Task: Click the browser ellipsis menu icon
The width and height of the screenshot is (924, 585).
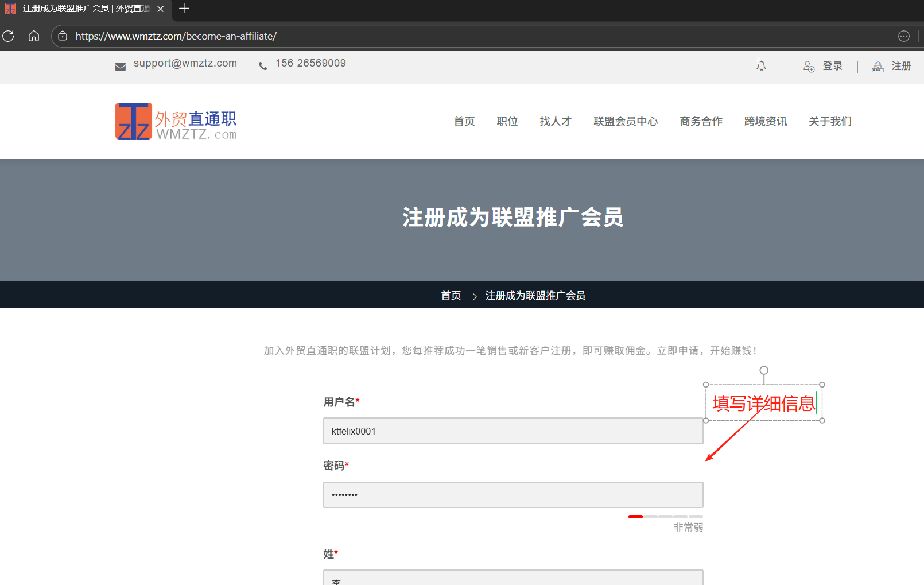Action: pos(904,36)
